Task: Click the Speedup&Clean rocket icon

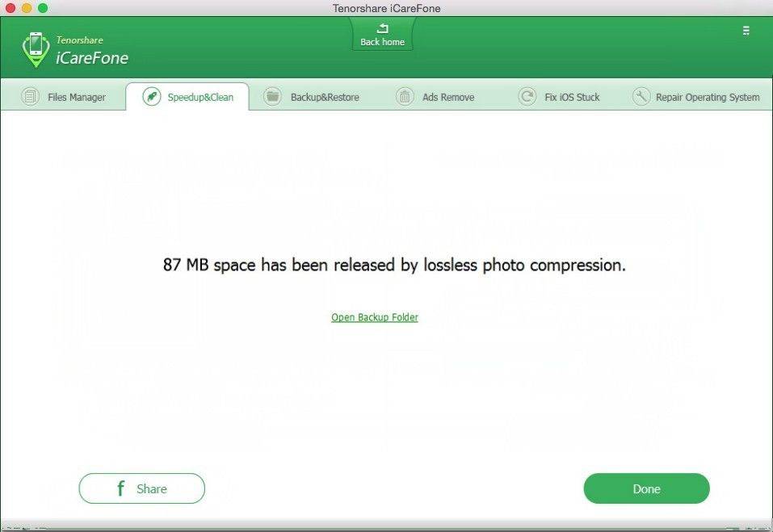Action: (151, 97)
